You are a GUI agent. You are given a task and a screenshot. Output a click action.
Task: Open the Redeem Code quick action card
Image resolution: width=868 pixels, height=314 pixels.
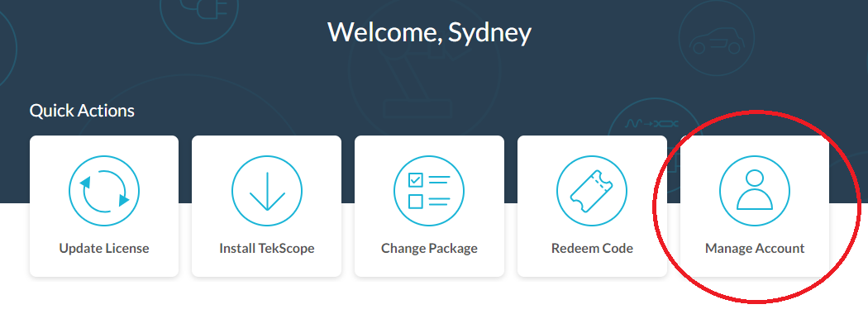click(592, 206)
